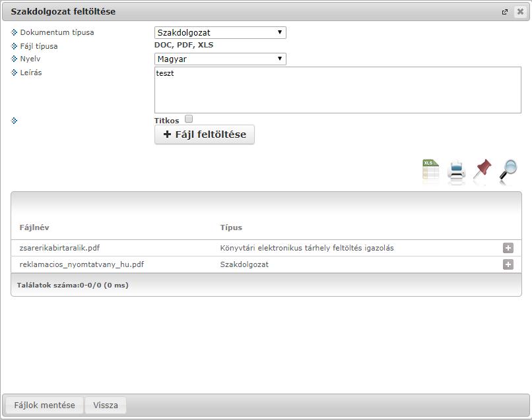Close the Szakdolgozat feltöltése dialog

520,12
